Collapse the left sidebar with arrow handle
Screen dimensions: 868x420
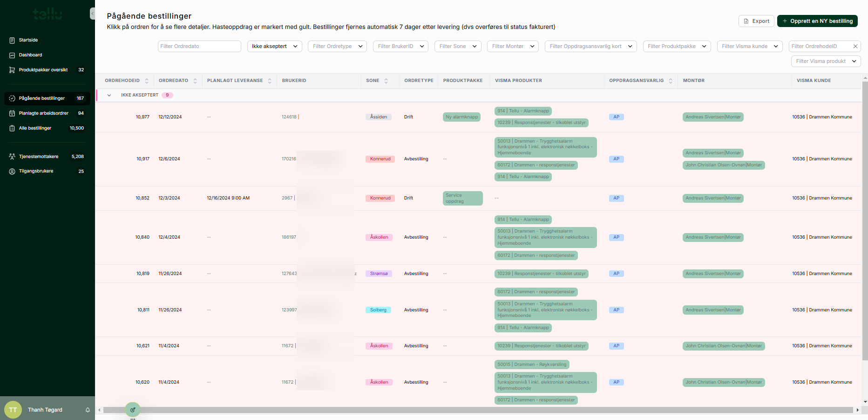pos(92,14)
